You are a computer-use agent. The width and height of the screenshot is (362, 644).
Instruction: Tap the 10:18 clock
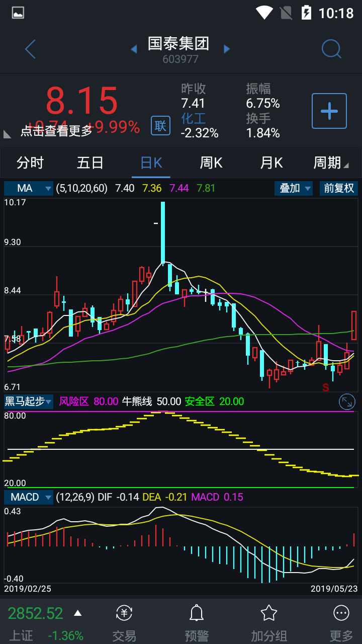pos(336,13)
